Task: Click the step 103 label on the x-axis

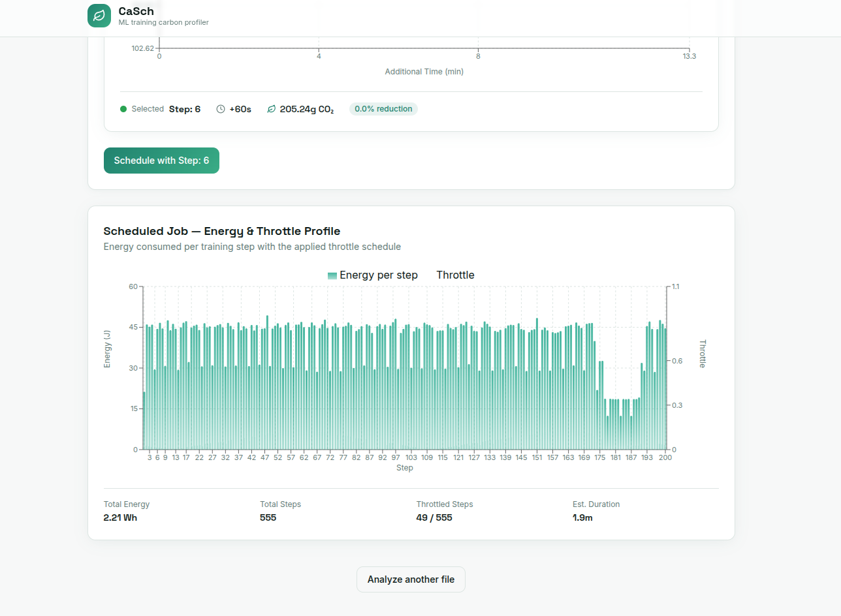Action: [x=411, y=457]
